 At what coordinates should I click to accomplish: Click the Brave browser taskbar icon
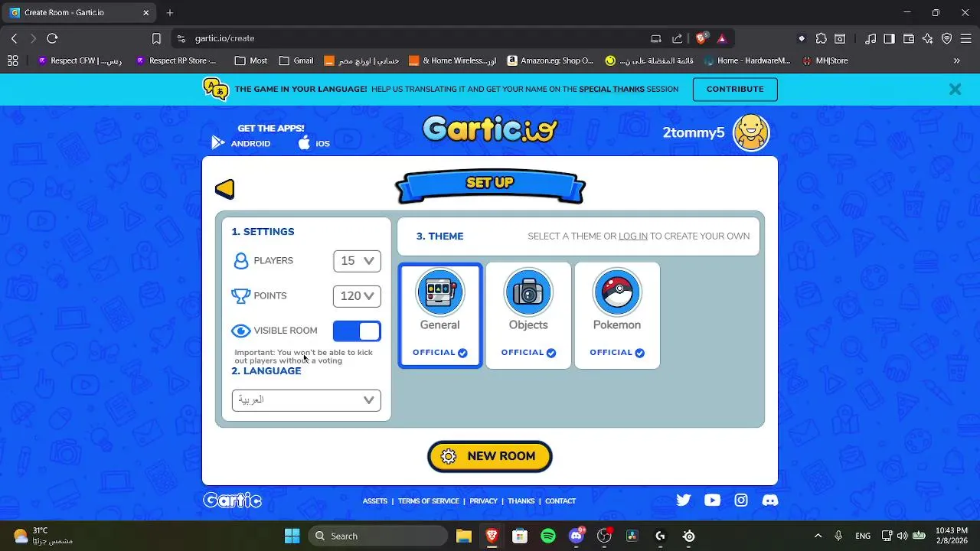click(x=492, y=536)
